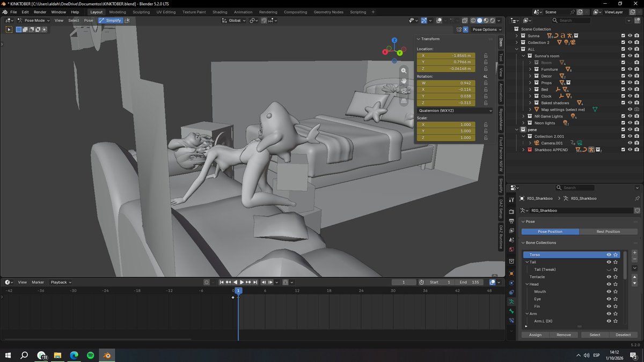This screenshot has height=362, width=644.
Task: Collapse the Tail bone collection
Action: click(x=527, y=262)
